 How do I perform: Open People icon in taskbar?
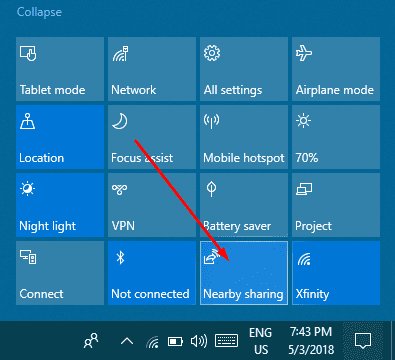click(x=91, y=341)
